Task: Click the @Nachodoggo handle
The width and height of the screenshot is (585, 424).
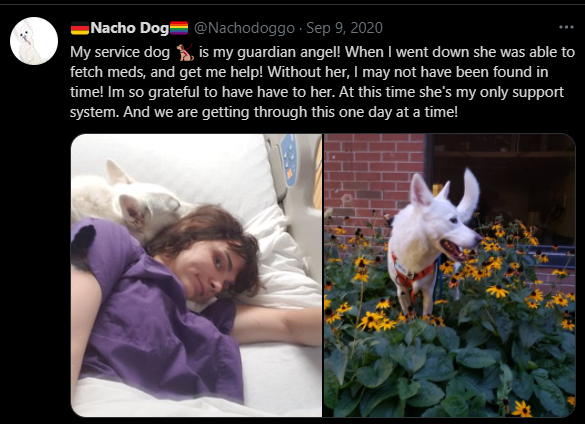Action: pyautogui.click(x=244, y=28)
